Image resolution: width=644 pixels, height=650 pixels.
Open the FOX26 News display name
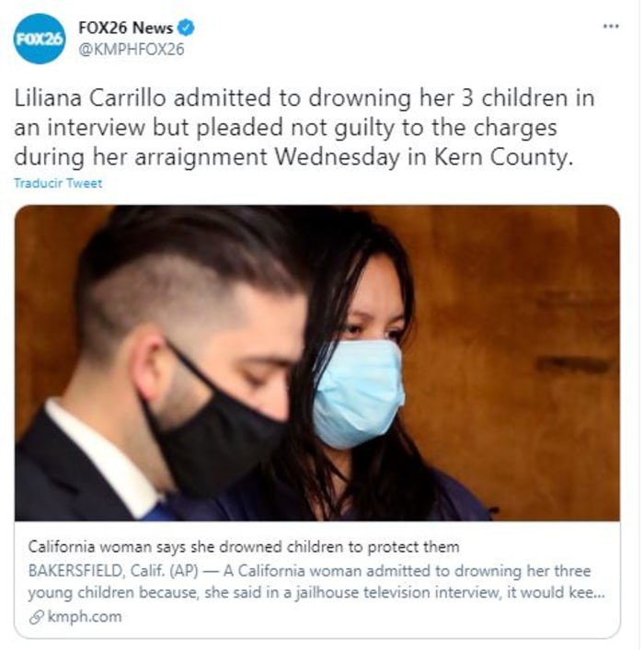126,29
